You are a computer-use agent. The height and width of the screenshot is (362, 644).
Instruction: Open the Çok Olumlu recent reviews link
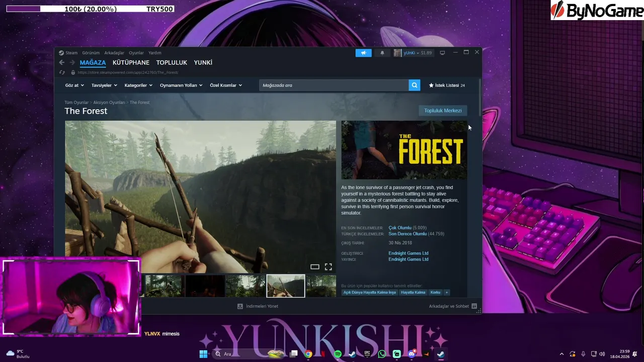(400, 228)
